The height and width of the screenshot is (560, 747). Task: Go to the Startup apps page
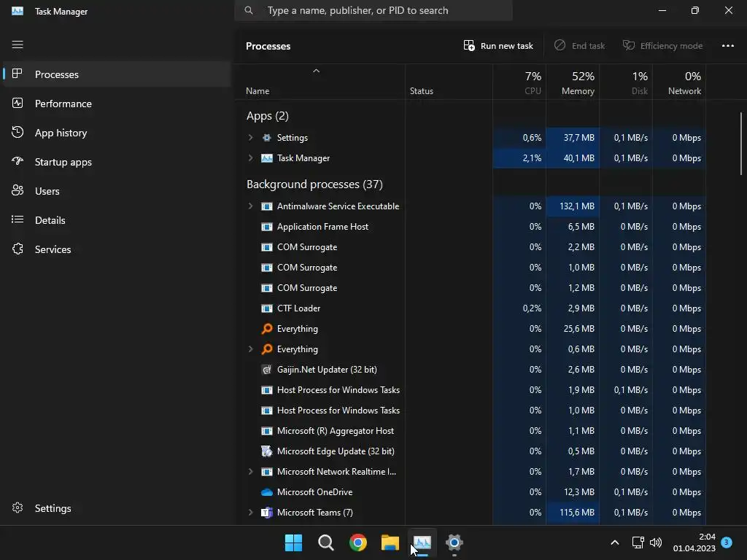tap(116, 161)
